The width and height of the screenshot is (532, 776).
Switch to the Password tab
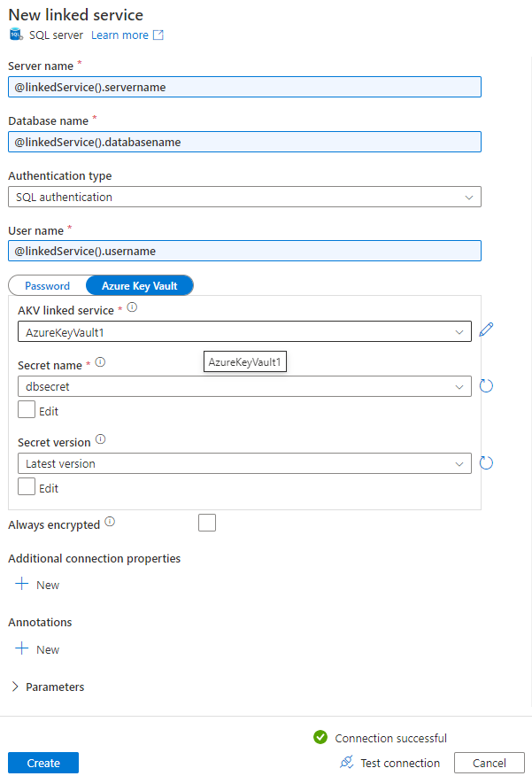49,285
